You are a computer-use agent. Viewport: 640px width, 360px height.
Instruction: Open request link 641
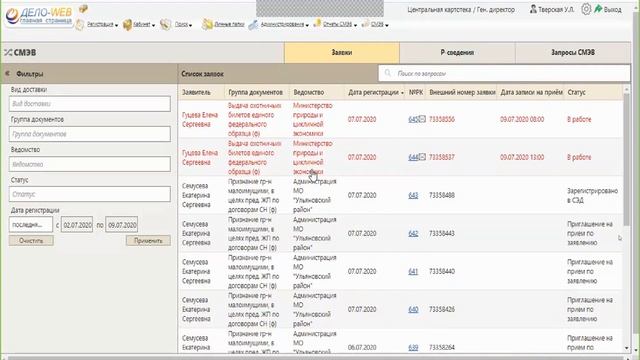click(x=413, y=271)
